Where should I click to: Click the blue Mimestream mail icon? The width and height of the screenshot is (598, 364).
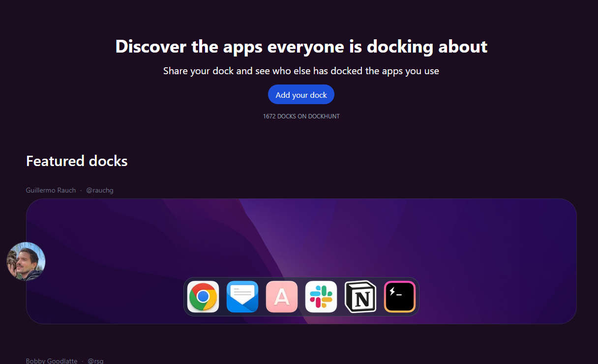(x=242, y=297)
